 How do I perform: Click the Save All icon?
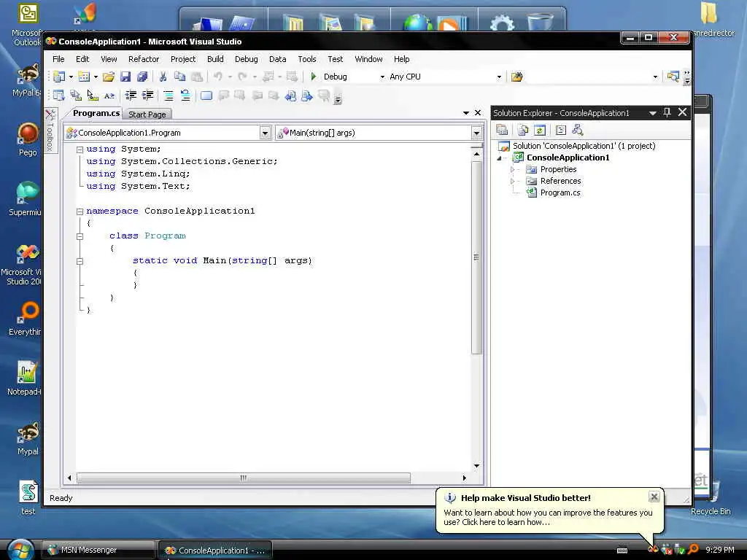(x=142, y=77)
